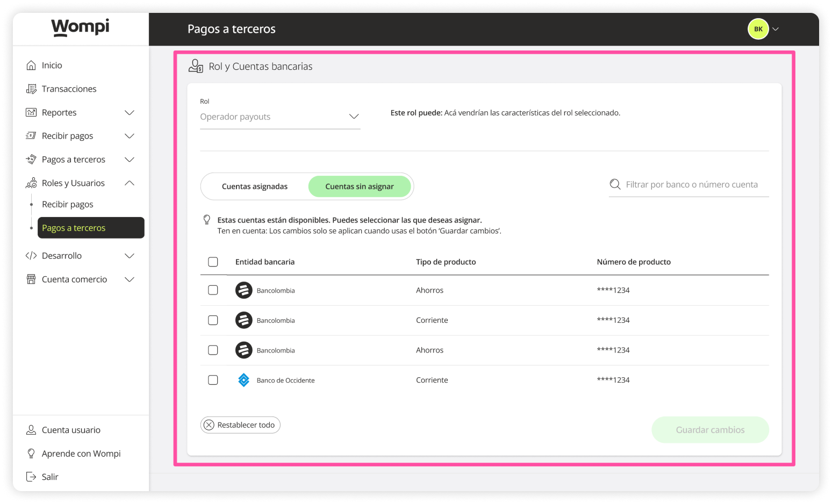The height and width of the screenshot is (504, 832).
Task: Click the Salir logout icon
Action: pyautogui.click(x=31, y=477)
